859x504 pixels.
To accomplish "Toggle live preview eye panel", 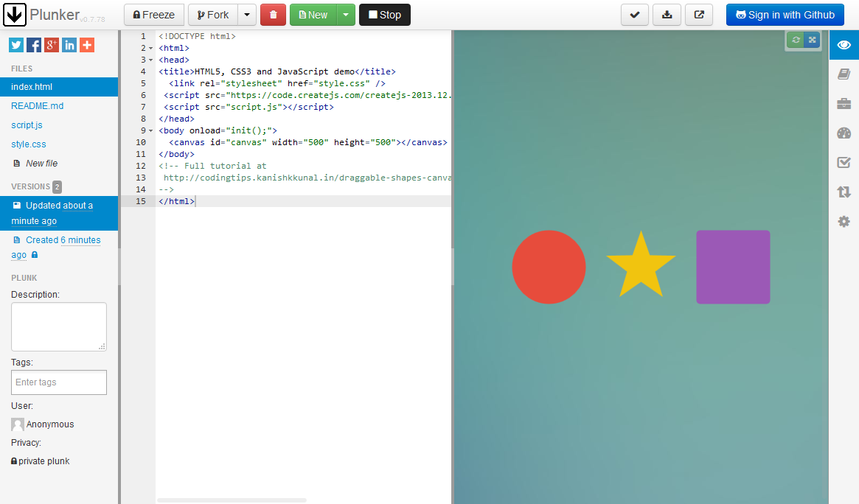I will tap(844, 45).
